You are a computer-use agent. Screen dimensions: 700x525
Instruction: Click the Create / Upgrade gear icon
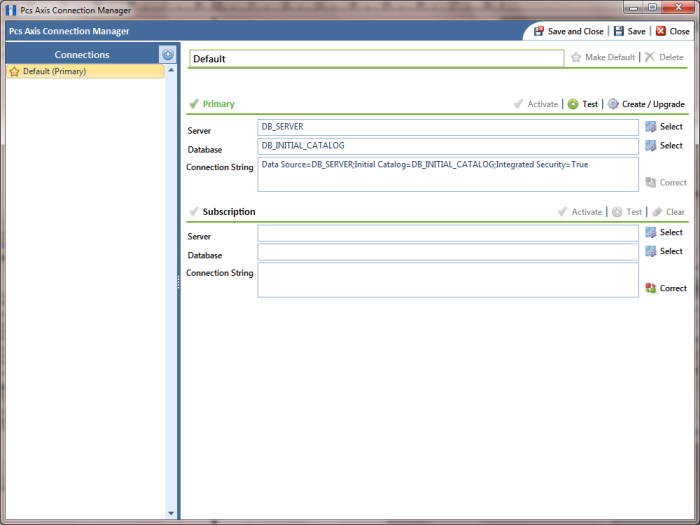[613, 104]
